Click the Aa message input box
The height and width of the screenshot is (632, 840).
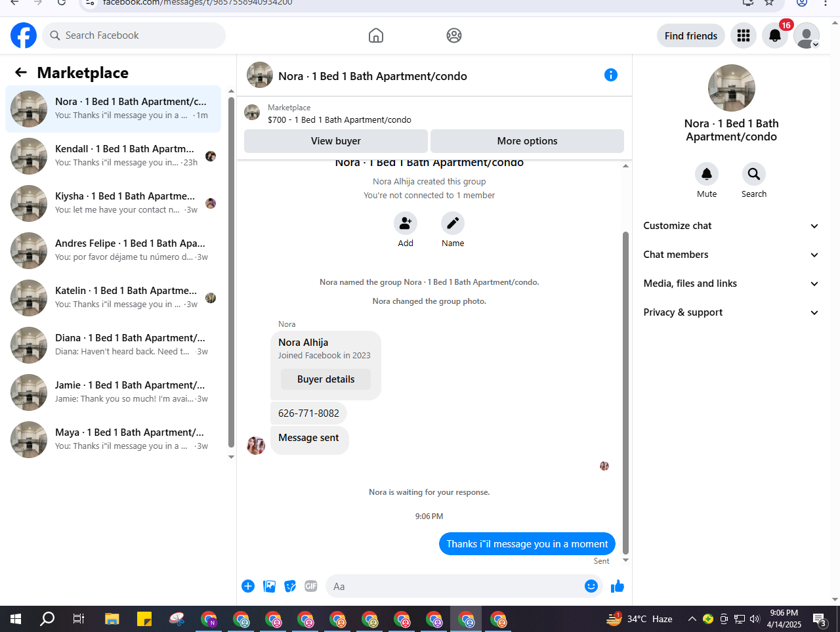tap(455, 586)
